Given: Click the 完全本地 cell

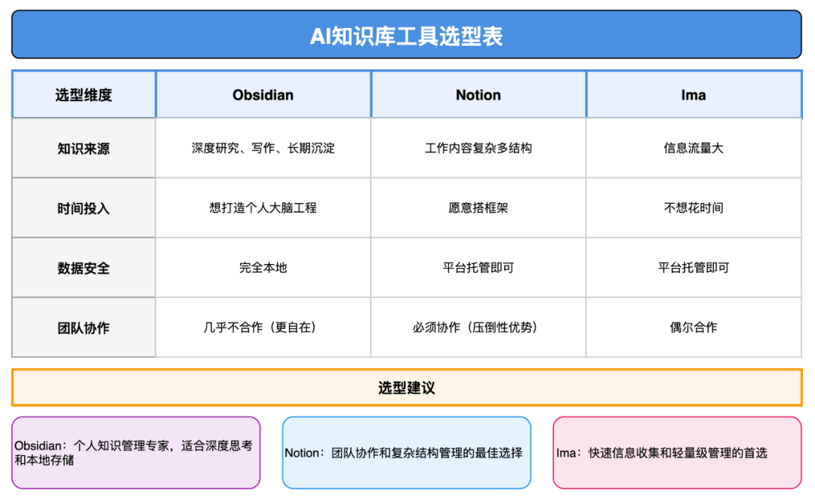Looking at the screenshot, I should point(262,267).
